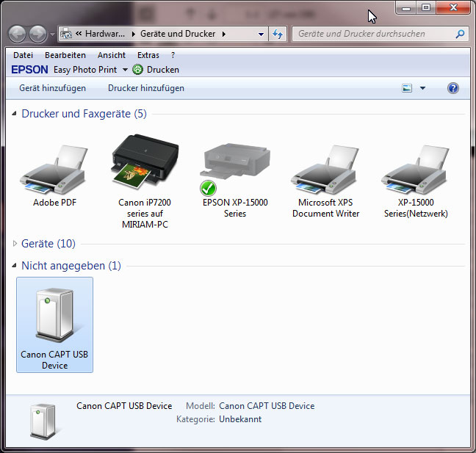The width and height of the screenshot is (476, 453).
Task: Open dropdown arrow after Hardwar... breadcrumb
Action: coord(133,34)
